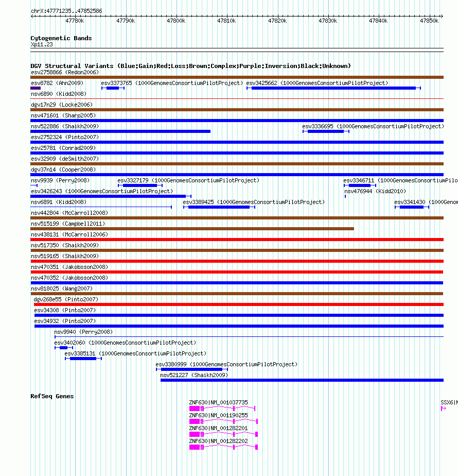Click the Cytogenetic Bands track title
This screenshot has height=476, width=458.
pos(61,38)
